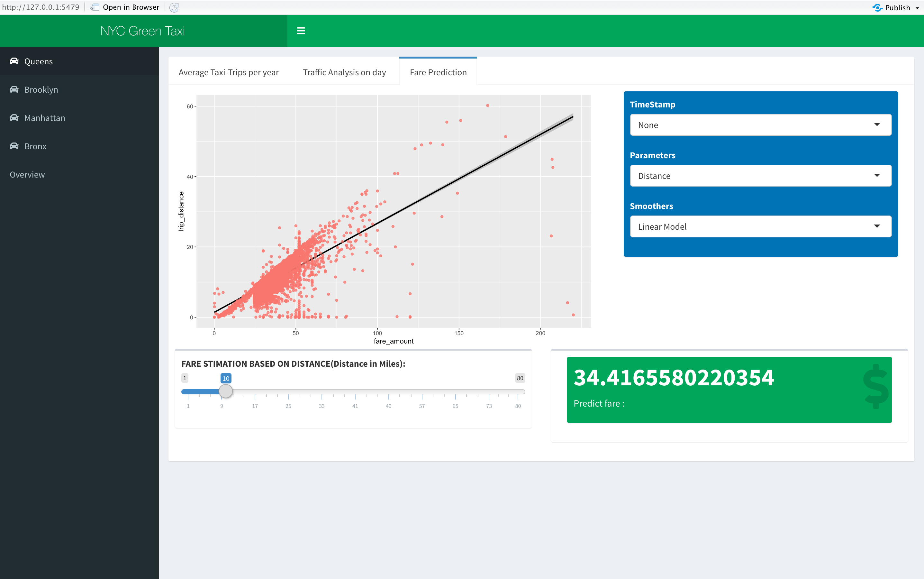Switch to the Bronx borough view

[x=35, y=145]
